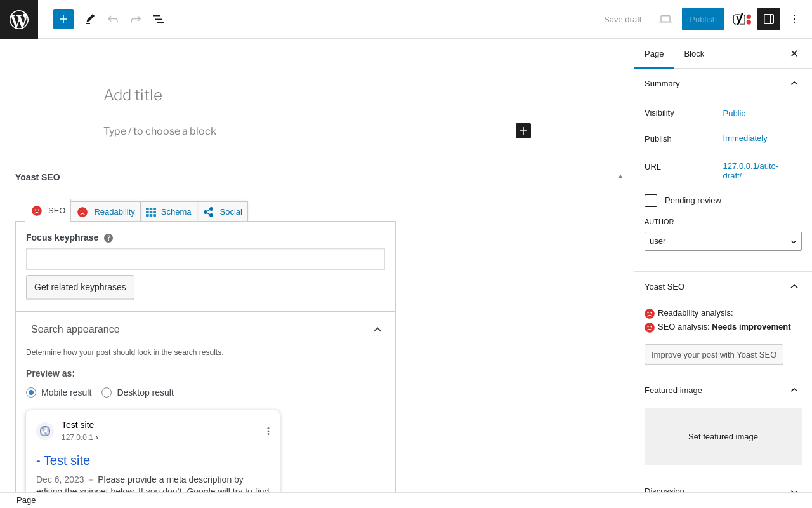The image size is (812, 508).
Task: Switch to the Block tab
Action: 694,53
